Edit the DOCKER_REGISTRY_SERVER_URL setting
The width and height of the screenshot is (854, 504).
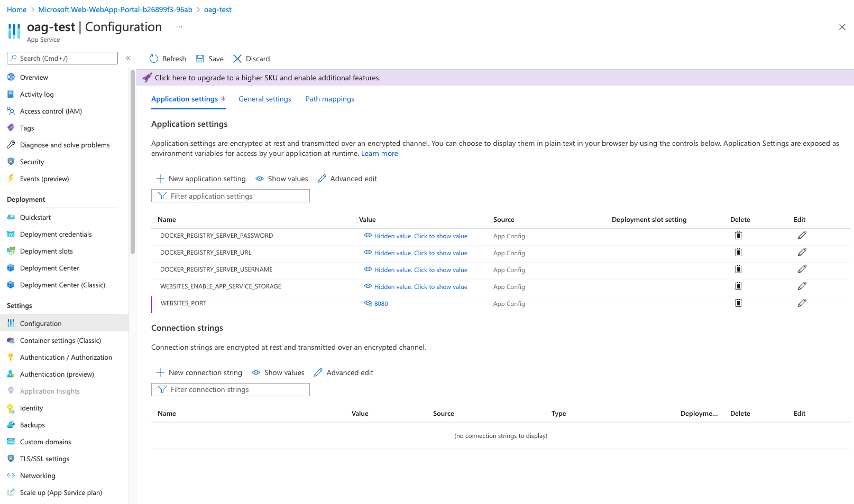tap(802, 253)
